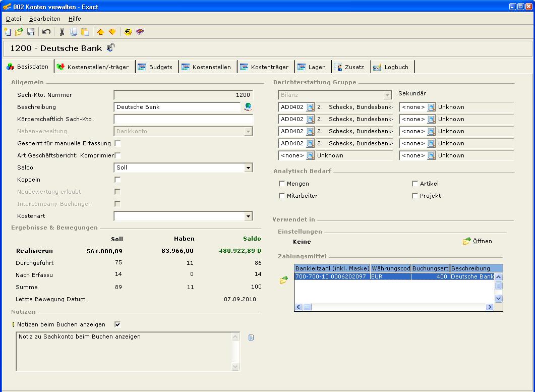Click the Beschreibung column header in Zahlungsmittel table

coord(477,268)
